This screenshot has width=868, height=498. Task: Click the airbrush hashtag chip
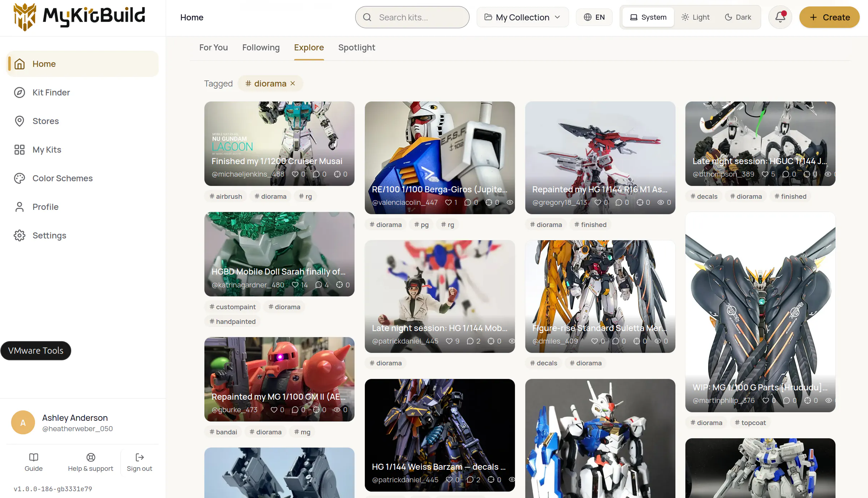[226, 197]
